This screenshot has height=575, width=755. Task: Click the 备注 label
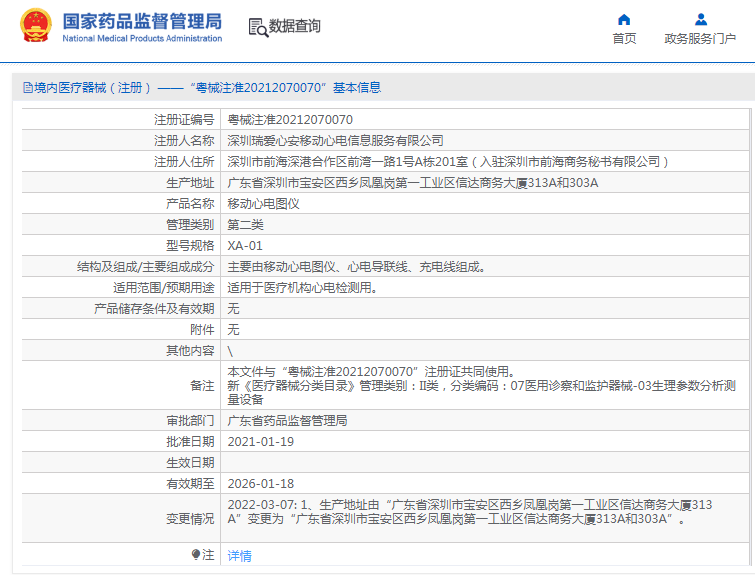coord(202,386)
